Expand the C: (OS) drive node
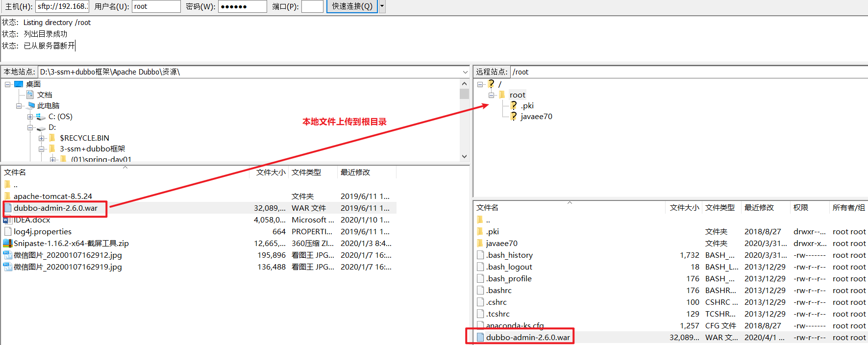 point(30,117)
